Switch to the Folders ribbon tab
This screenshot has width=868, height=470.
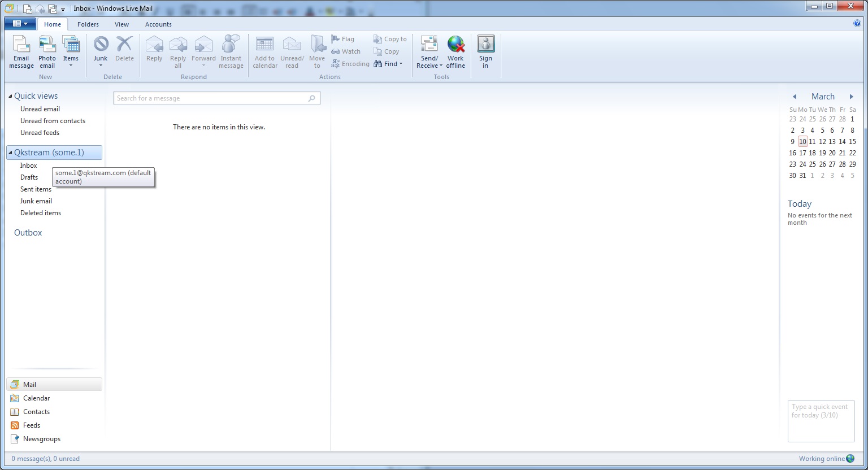[88, 24]
